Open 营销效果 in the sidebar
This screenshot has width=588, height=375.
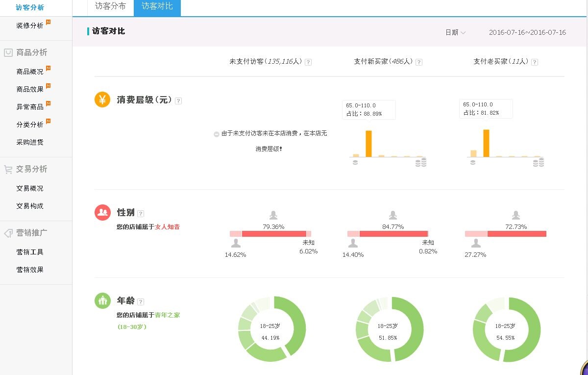coord(30,270)
